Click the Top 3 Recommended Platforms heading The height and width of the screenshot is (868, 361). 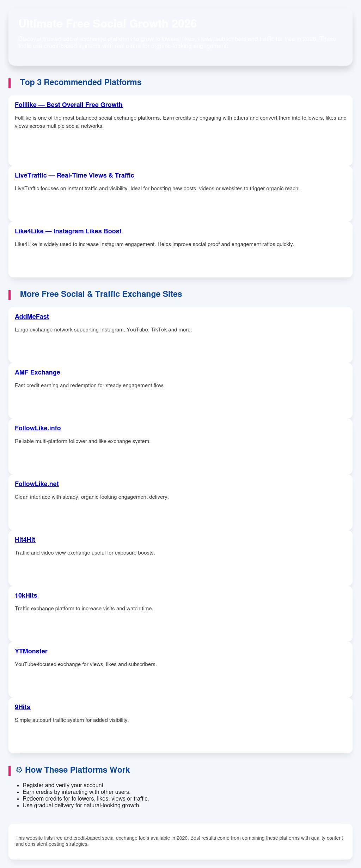[x=81, y=82]
